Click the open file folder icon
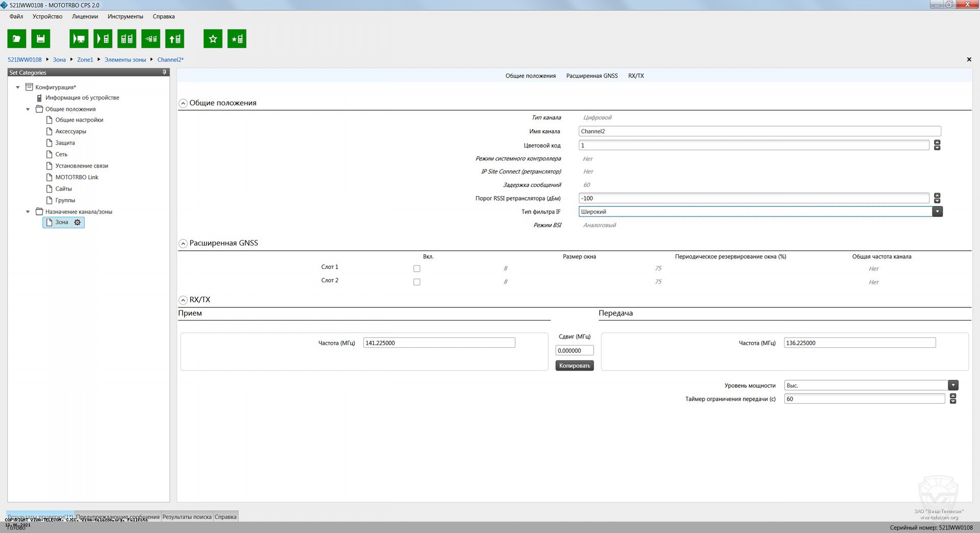 pyautogui.click(x=16, y=39)
